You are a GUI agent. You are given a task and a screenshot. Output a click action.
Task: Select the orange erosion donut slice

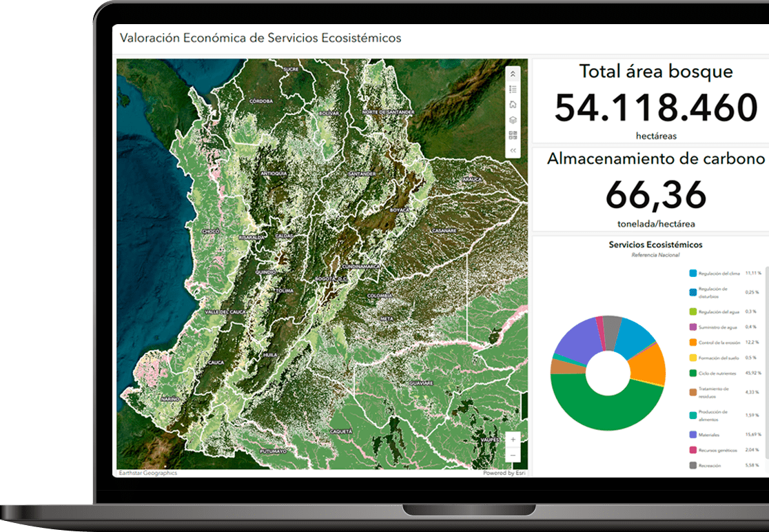(646, 365)
